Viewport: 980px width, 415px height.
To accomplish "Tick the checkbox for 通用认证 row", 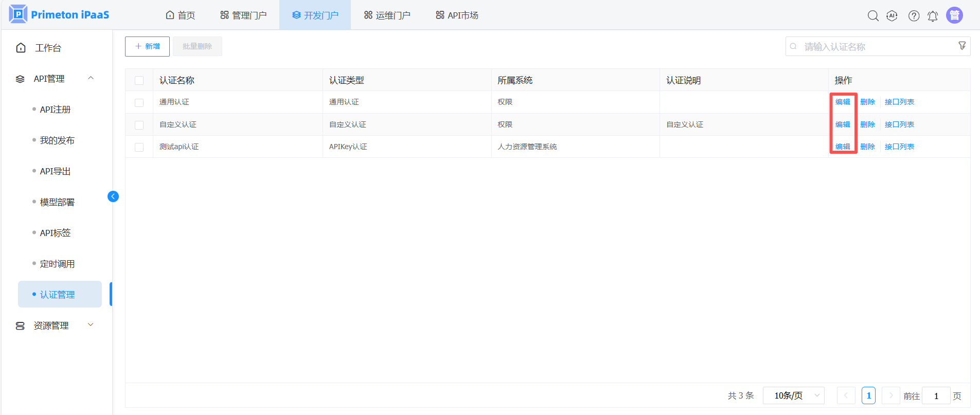I will 139,102.
